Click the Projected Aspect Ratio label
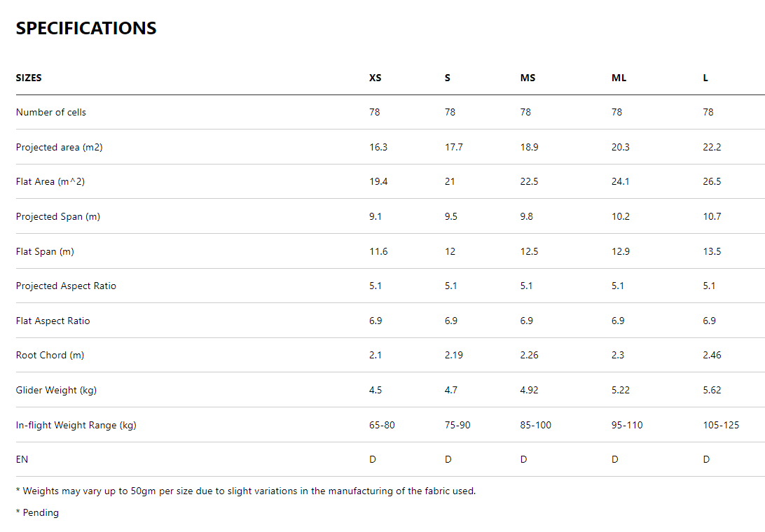This screenshot has width=765, height=532. [x=66, y=286]
